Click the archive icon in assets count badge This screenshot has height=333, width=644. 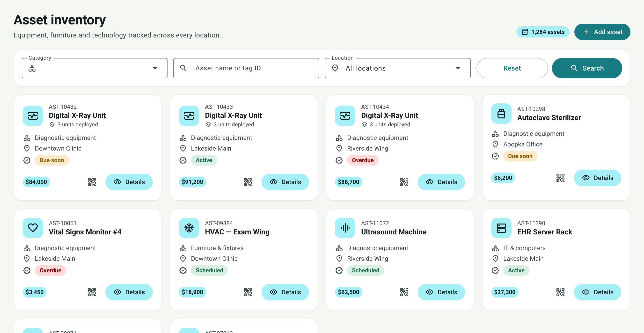point(525,32)
